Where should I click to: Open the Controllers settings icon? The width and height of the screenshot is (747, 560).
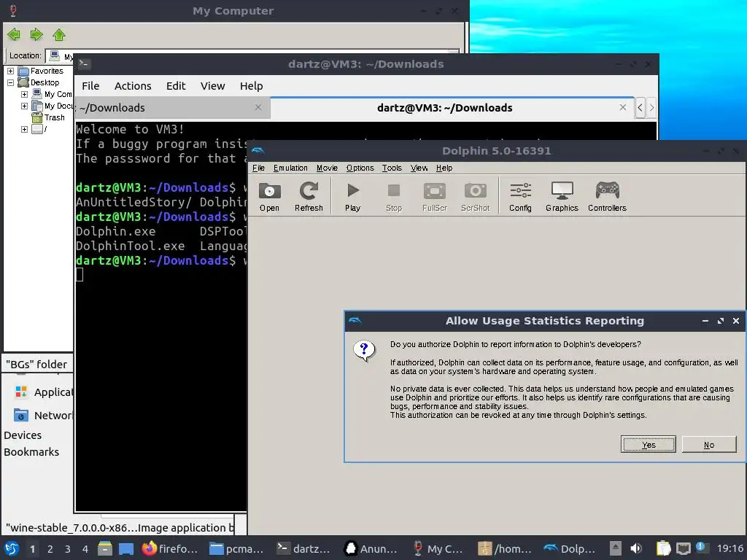point(607,196)
